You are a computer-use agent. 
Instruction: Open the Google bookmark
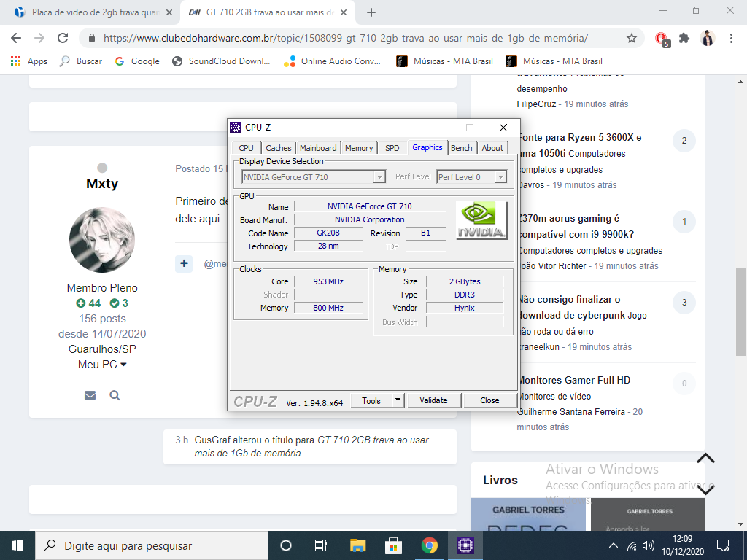tap(137, 61)
